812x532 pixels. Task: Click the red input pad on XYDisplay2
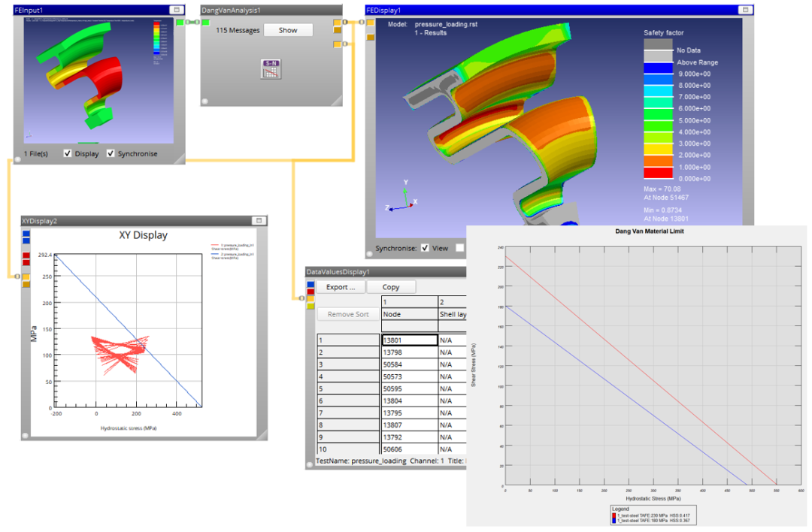pyautogui.click(x=26, y=256)
